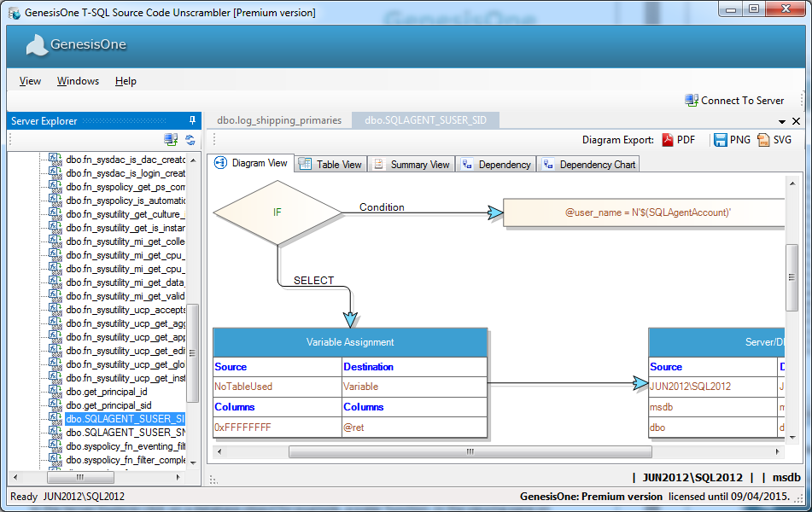The image size is (812, 512).
Task: Click the 0xFFFFFFFF cell
Action: (x=277, y=428)
